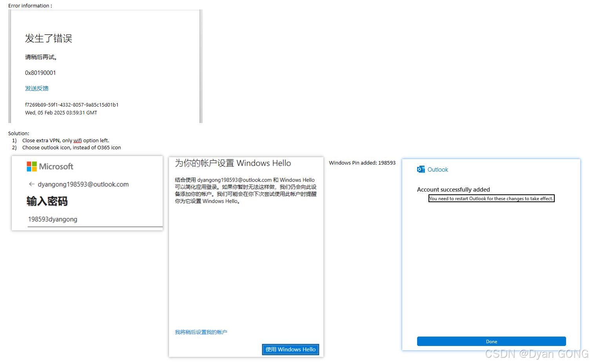This screenshot has width=590, height=364.
Task: Click the GUID f7269b89-59f1-4332-8057-9a85c15d01b1
Action: click(72, 105)
